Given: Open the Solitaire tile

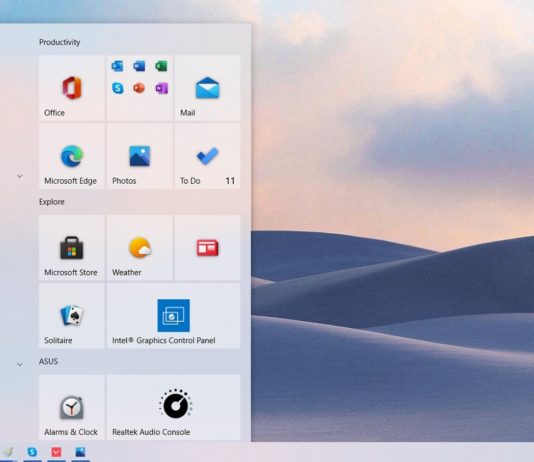Looking at the screenshot, I should [72, 316].
